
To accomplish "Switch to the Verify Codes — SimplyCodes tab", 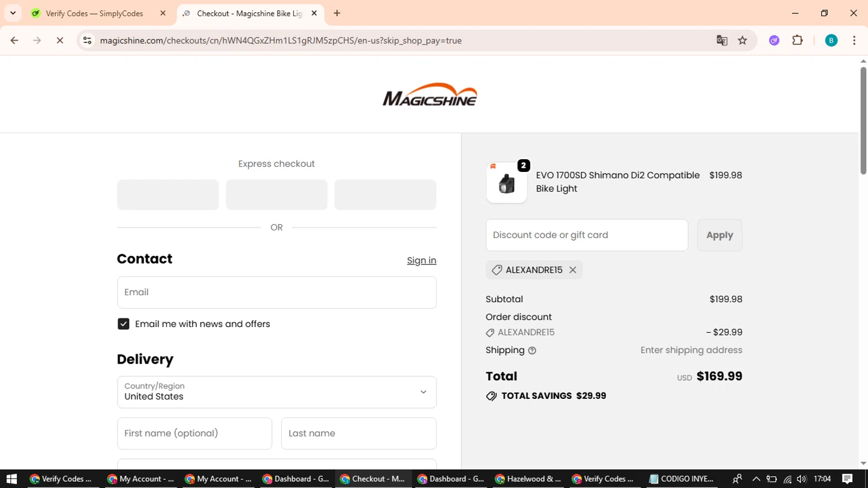I will pos(94,13).
